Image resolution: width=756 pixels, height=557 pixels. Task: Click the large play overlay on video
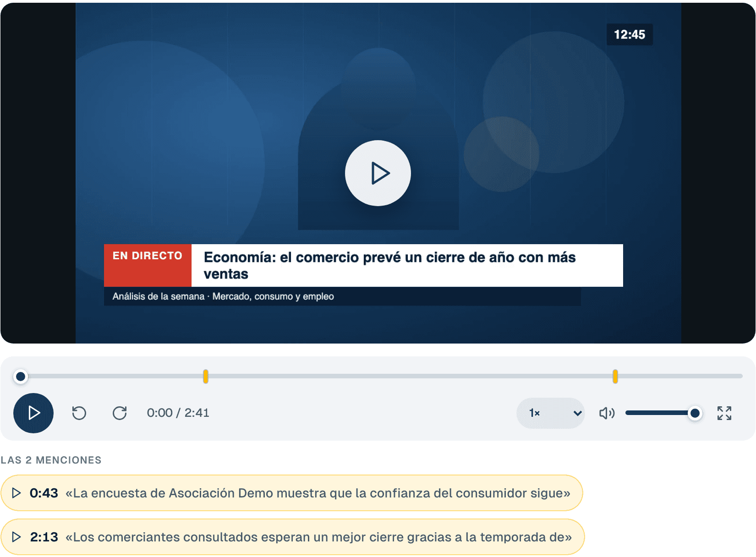(x=378, y=173)
